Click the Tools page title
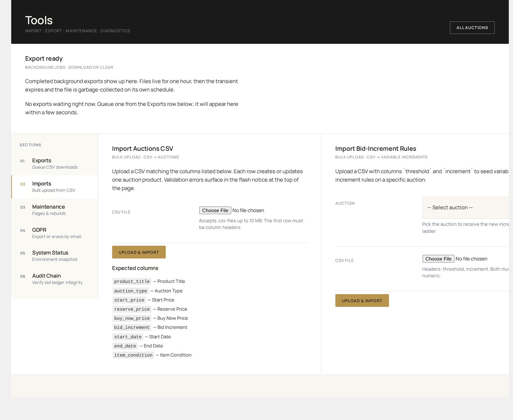The height and width of the screenshot is (420, 513). [x=39, y=20]
